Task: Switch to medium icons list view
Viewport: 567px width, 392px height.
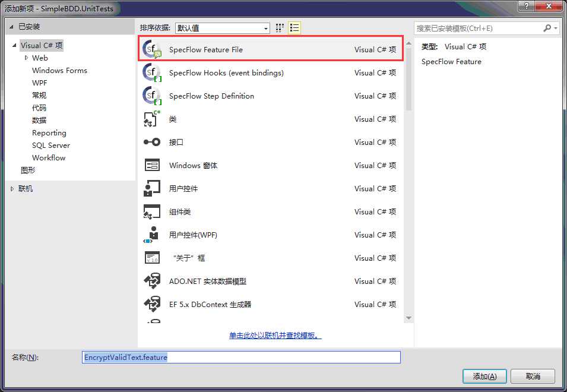Action: 294,28
